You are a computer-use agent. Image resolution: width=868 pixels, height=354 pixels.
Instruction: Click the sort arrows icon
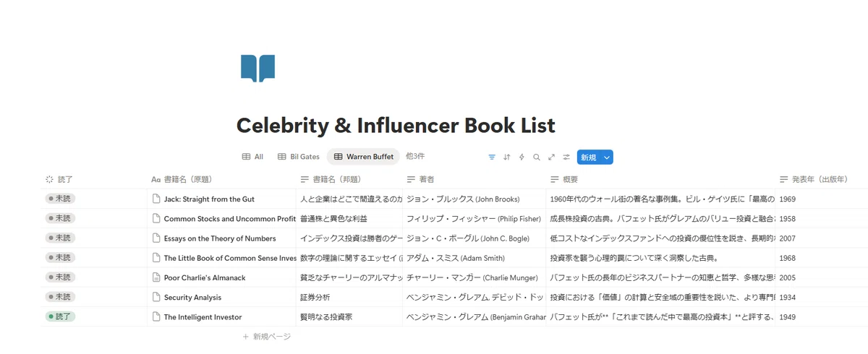point(507,157)
